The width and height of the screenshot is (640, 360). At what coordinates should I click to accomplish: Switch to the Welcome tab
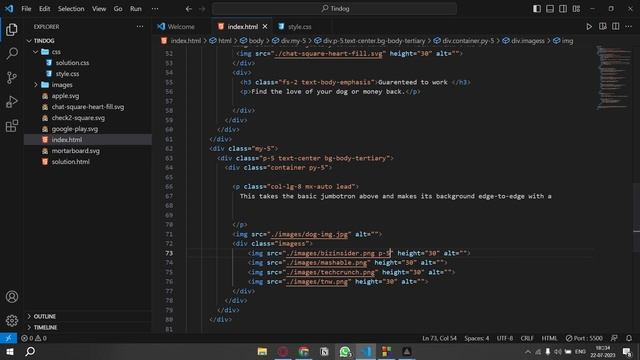click(181, 27)
